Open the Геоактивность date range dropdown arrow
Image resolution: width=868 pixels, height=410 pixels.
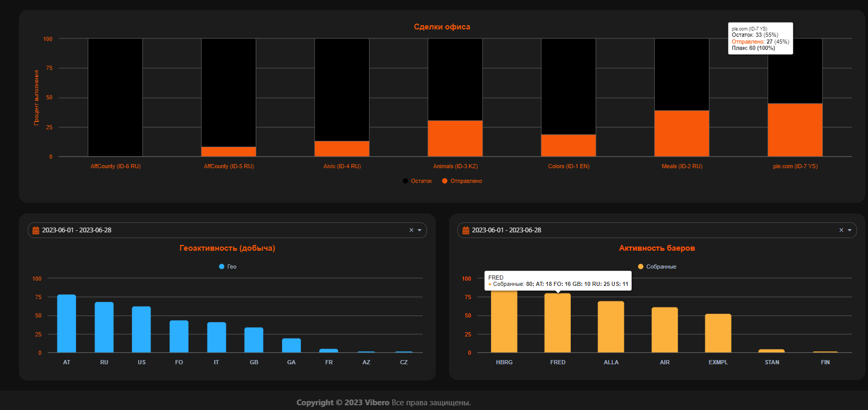[420, 230]
